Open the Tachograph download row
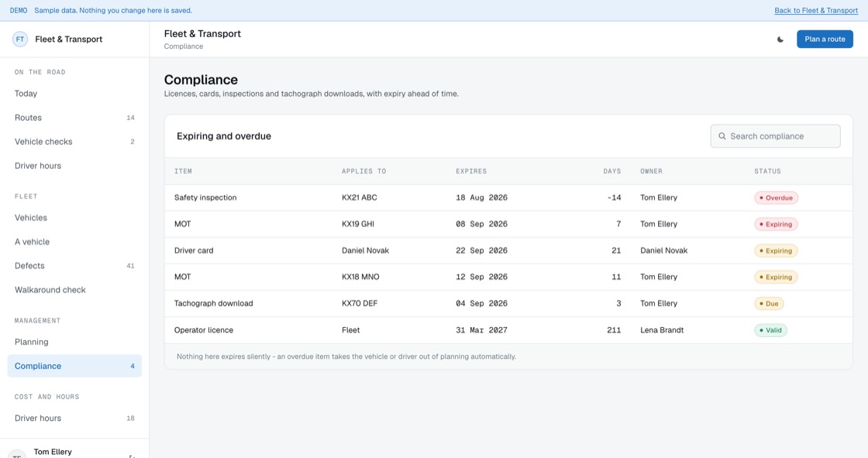The width and height of the screenshot is (868, 458). (508, 304)
